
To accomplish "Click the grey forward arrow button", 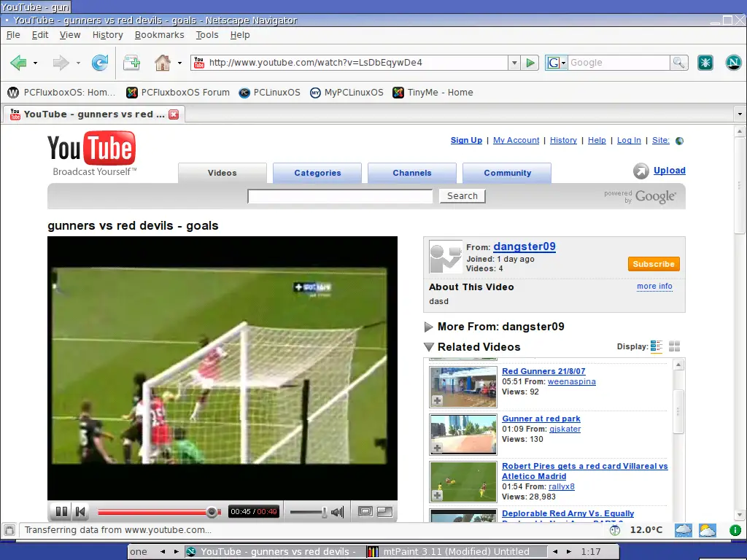I will click(x=61, y=63).
